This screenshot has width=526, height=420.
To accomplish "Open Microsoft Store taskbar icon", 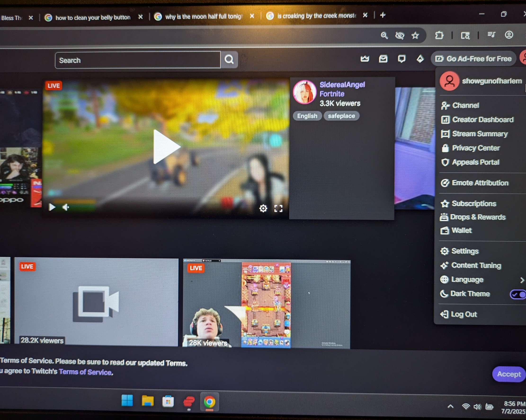I will [168, 401].
